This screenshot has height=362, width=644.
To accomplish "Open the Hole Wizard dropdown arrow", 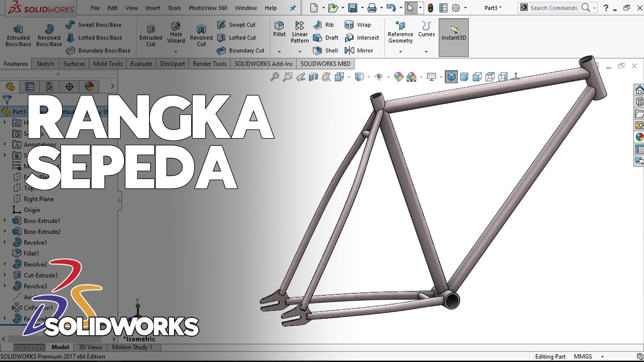I will click(x=176, y=51).
